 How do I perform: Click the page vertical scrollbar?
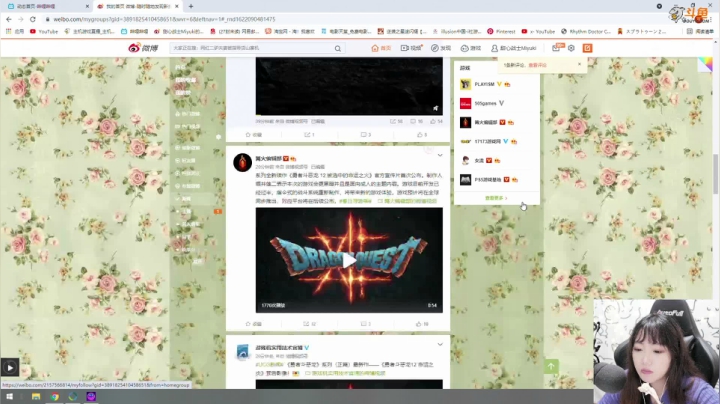[716, 174]
